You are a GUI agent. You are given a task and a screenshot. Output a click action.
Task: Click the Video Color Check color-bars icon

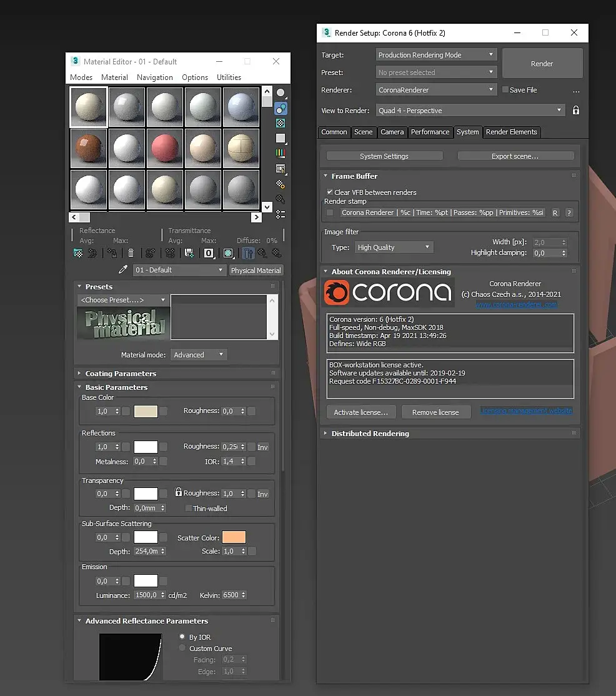pos(281,154)
